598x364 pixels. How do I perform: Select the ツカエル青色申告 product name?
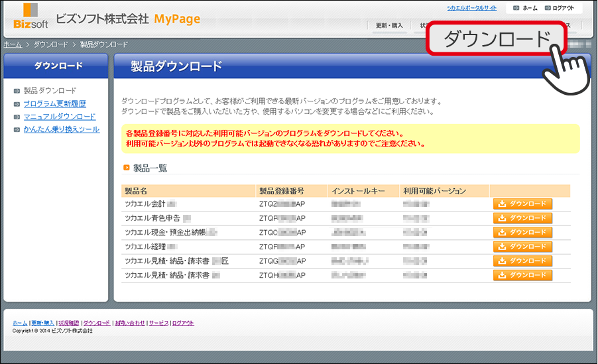[158, 218]
